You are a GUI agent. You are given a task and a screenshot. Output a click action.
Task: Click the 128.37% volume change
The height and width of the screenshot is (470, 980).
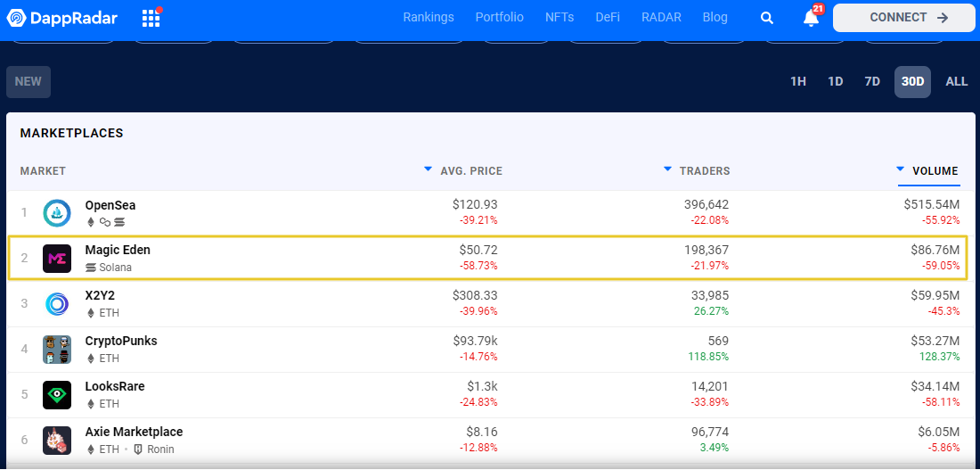tap(938, 357)
